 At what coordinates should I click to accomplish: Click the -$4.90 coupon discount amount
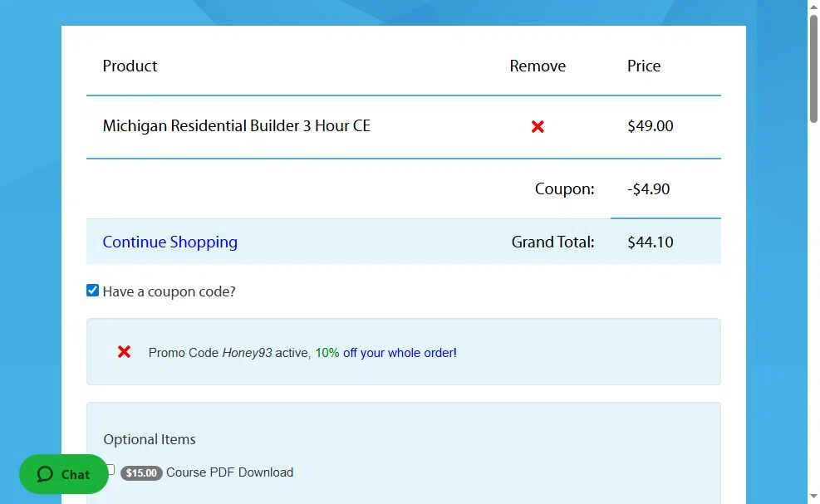[649, 188]
